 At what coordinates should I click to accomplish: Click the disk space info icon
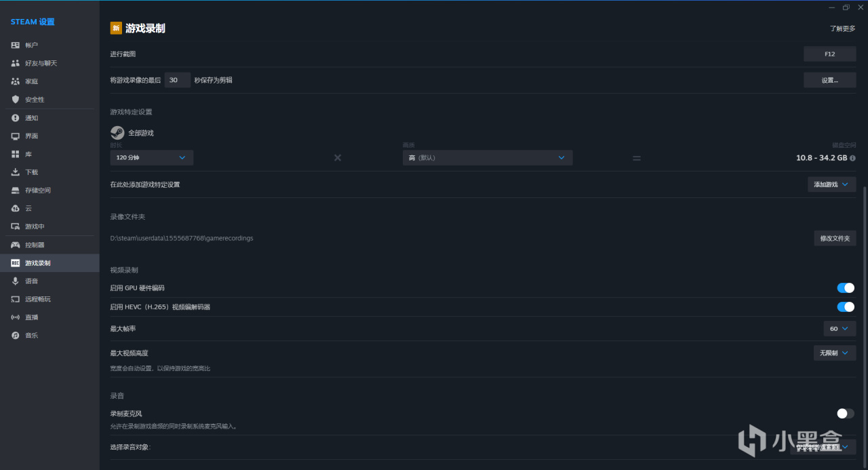point(852,158)
